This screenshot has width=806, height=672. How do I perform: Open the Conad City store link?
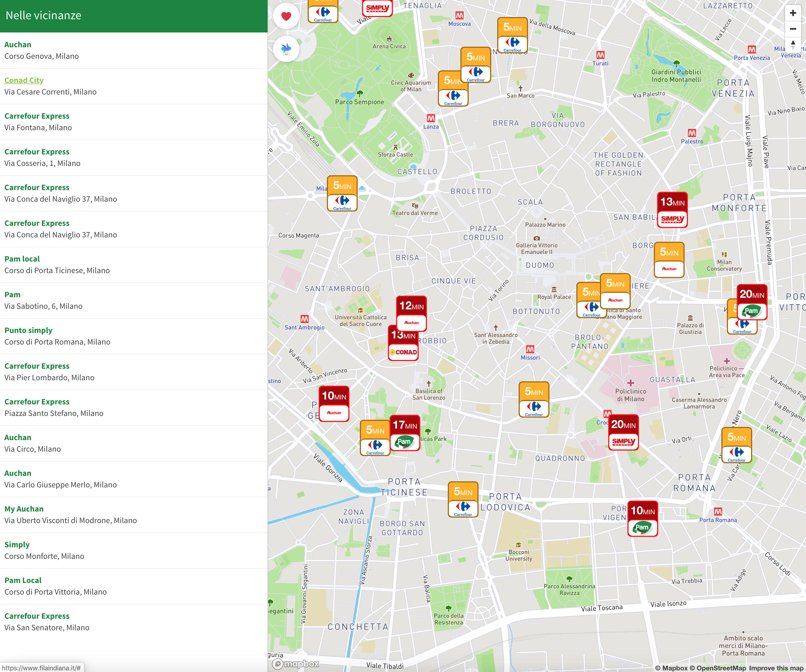24,80
